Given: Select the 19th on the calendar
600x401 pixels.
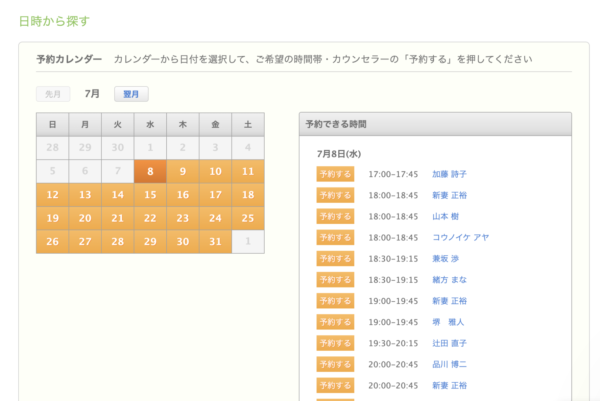Looking at the screenshot, I should [52, 218].
